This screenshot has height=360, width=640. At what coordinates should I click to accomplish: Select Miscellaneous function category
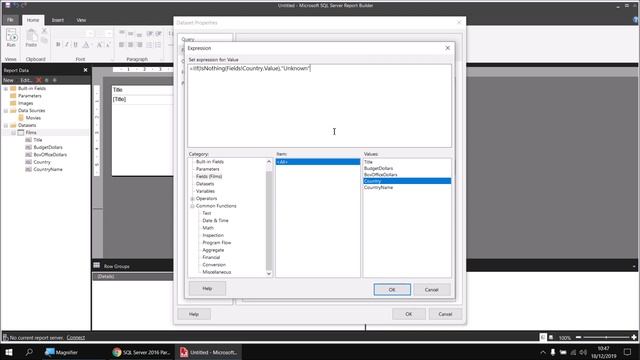(x=217, y=272)
